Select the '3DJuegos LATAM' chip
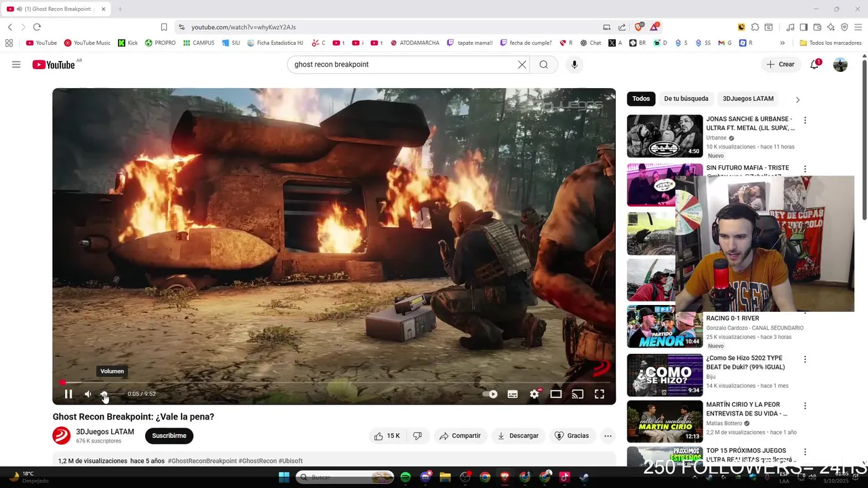This screenshot has width=868, height=488. click(x=748, y=99)
